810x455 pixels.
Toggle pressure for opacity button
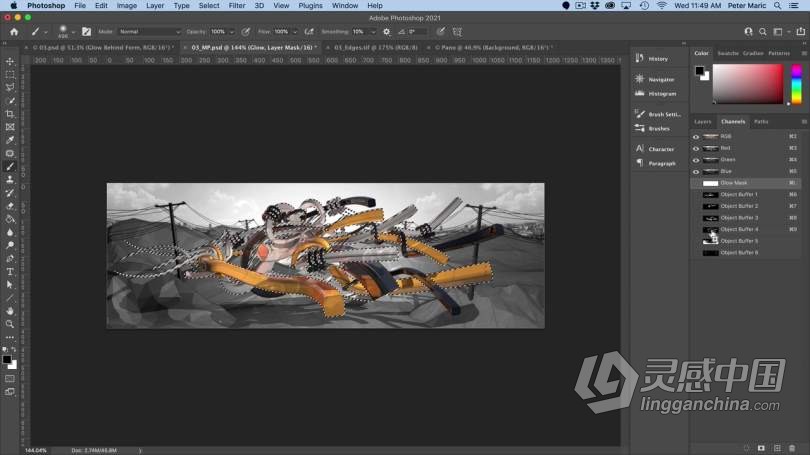pos(246,32)
